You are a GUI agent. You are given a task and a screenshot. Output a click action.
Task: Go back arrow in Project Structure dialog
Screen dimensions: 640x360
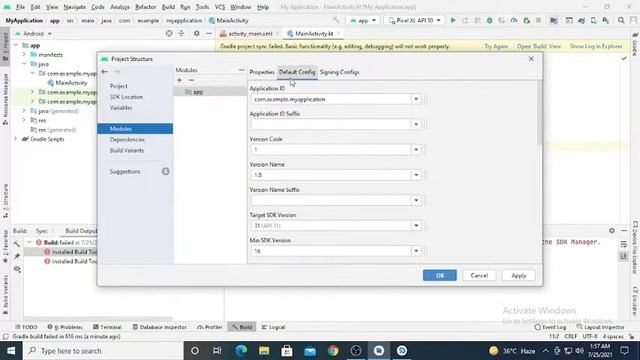[x=104, y=72]
